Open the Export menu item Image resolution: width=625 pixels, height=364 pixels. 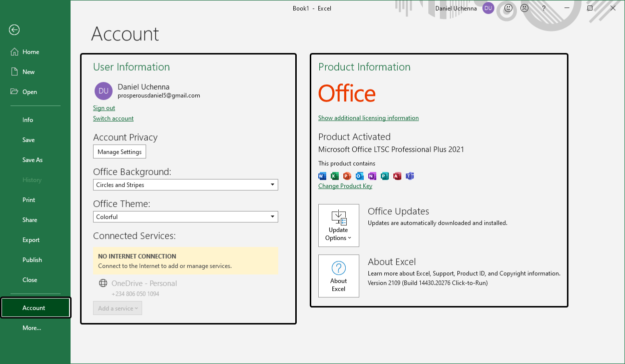coord(31,240)
